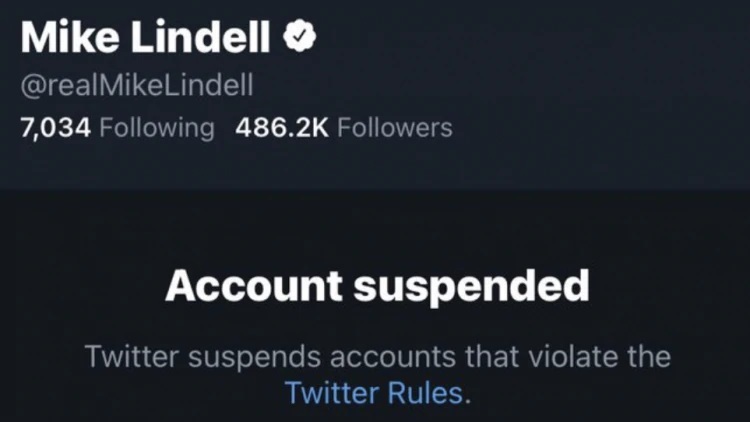Viewport: 750px width, 422px height.
Task: Open the 486.2K Followers list
Action: (343, 128)
